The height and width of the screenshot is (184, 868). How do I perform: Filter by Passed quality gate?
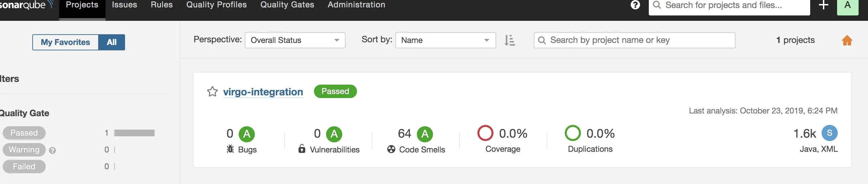pos(24,133)
